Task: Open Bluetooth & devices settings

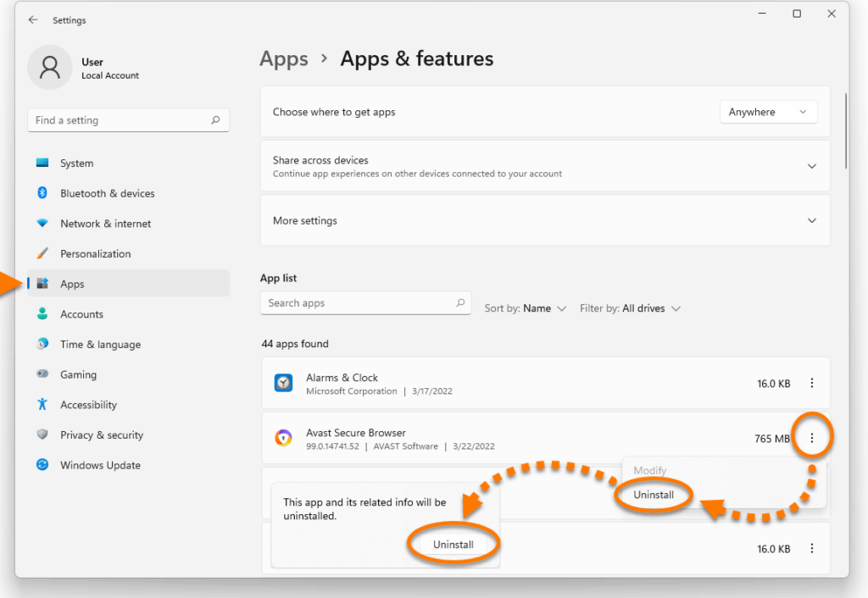Action: pos(107,193)
